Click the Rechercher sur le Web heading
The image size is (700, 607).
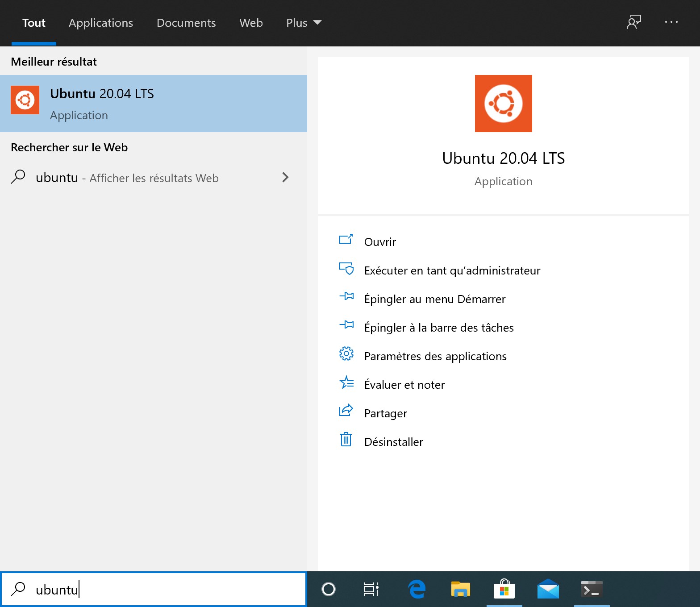tap(69, 147)
